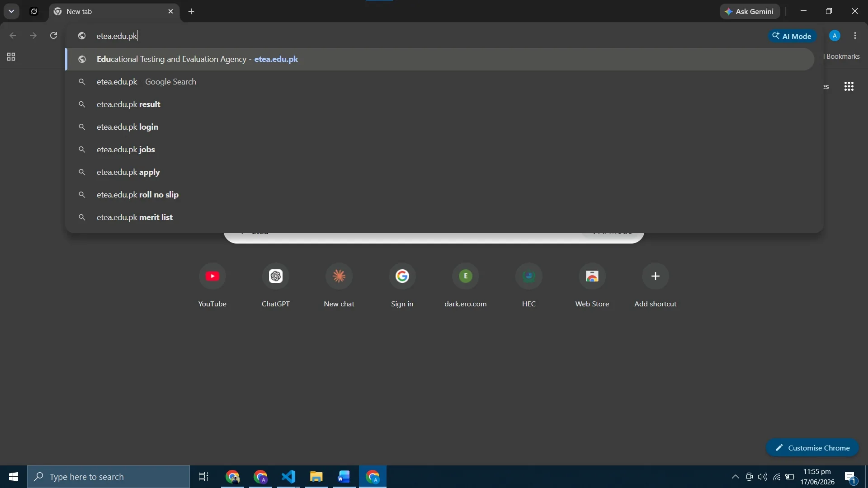This screenshot has width=868, height=488.
Task: Select etea.edu.pk Google Search suggestion
Action: point(439,82)
